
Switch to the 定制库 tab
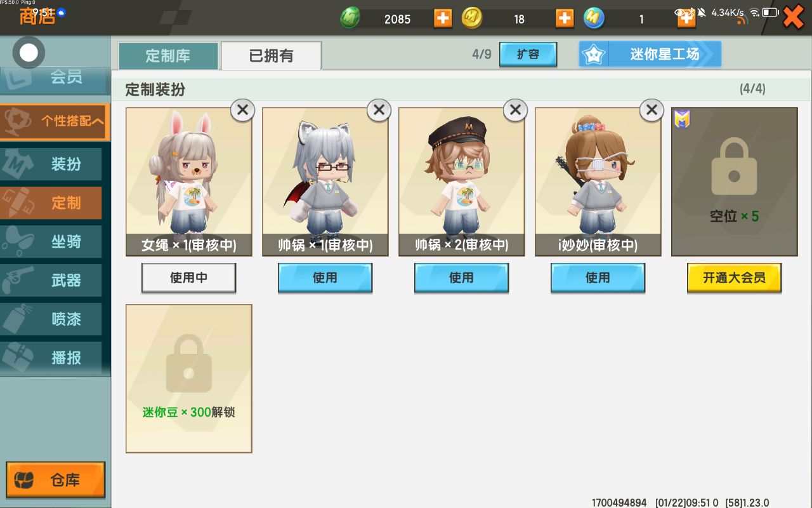coord(168,56)
